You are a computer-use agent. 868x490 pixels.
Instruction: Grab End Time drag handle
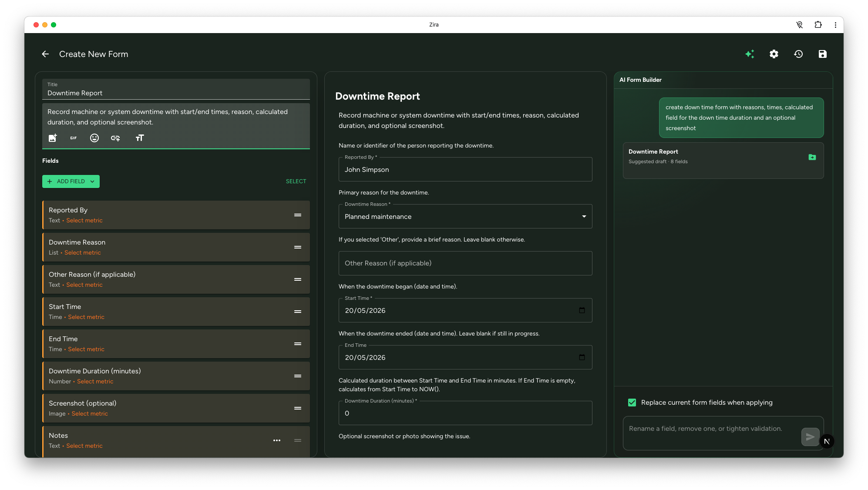pyautogui.click(x=298, y=344)
